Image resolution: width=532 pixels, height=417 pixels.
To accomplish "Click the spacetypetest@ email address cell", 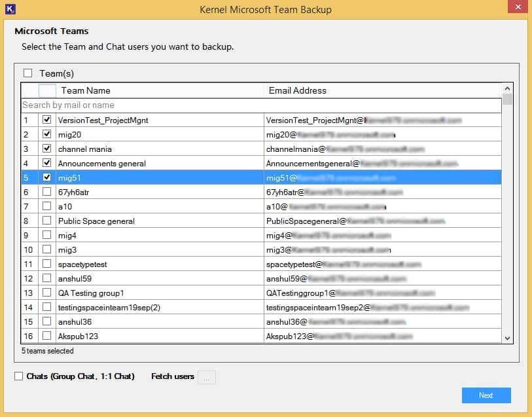I will [382, 264].
